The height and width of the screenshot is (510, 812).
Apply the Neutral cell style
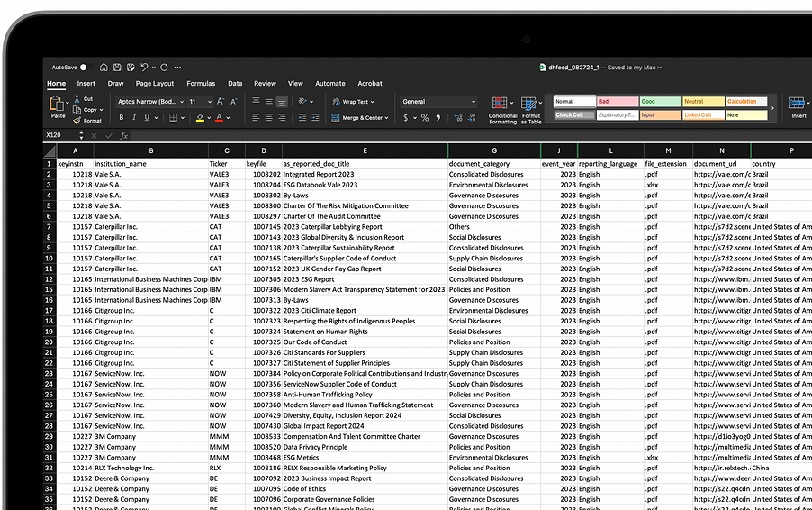703,102
